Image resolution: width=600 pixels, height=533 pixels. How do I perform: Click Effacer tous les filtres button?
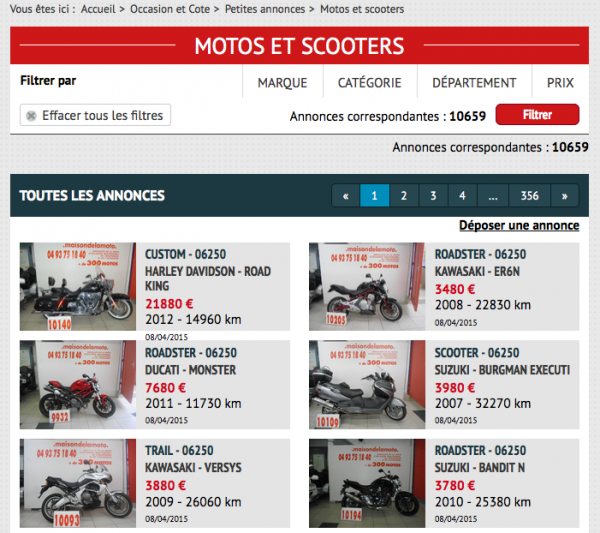coord(95,115)
